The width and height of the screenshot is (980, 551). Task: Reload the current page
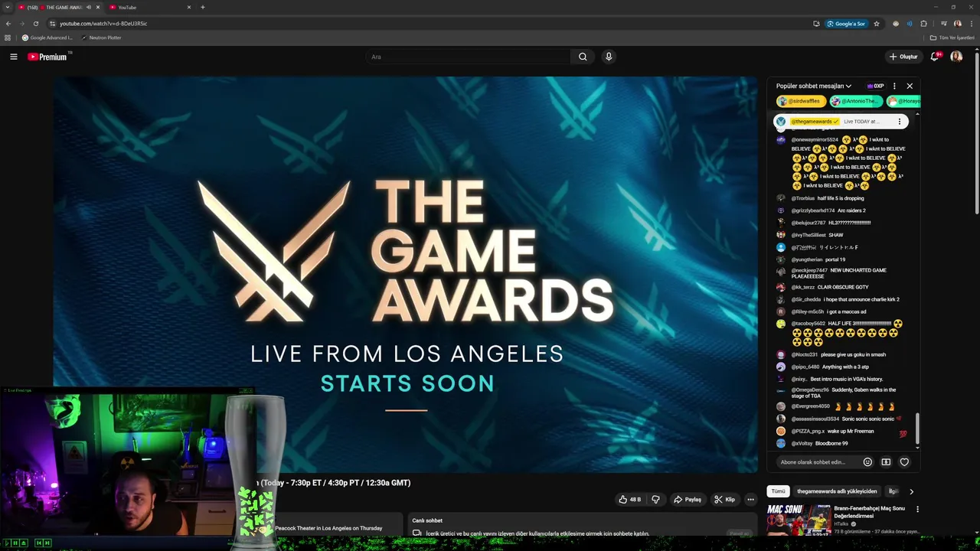click(35, 24)
